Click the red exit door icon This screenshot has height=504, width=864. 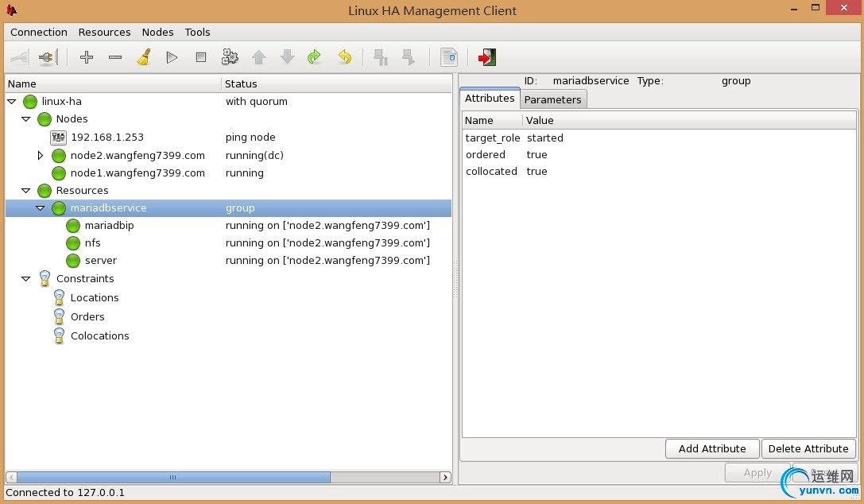(486, 57)
